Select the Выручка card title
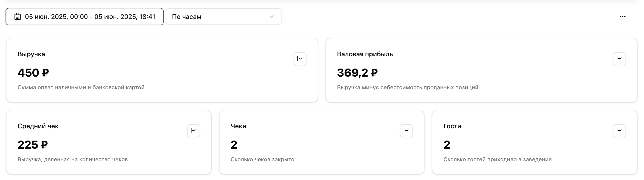Viewport: 644px width, 180px height. click(x=31, y=54)
